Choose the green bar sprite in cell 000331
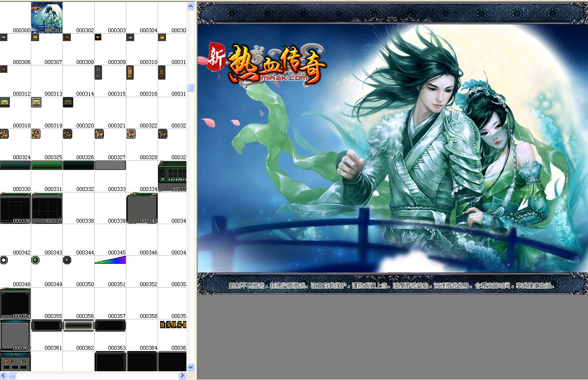This screenshot has height=380, width=588. 47,165
